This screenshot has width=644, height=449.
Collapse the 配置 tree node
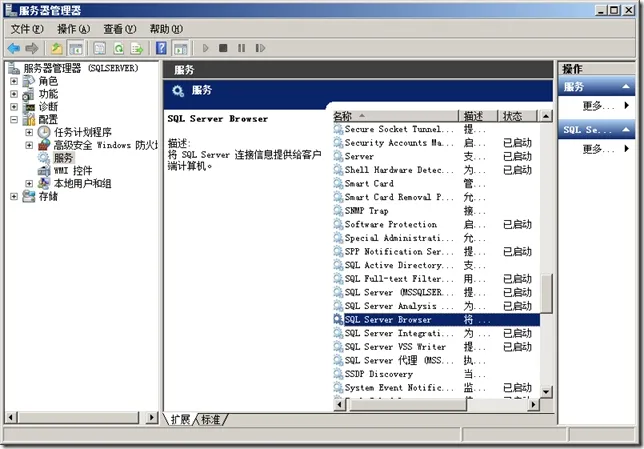(x=14, y=120)
